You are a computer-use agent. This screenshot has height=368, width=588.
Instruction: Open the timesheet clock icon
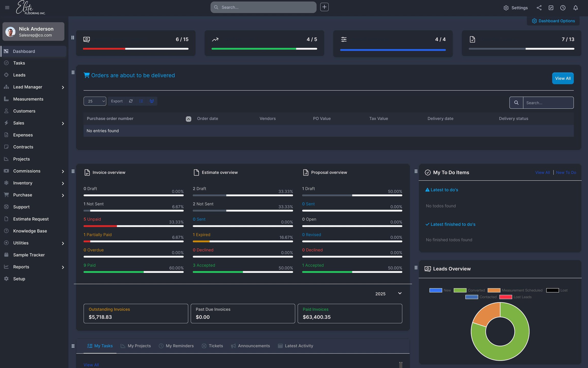pyautogui.click(x=563, y=8)
